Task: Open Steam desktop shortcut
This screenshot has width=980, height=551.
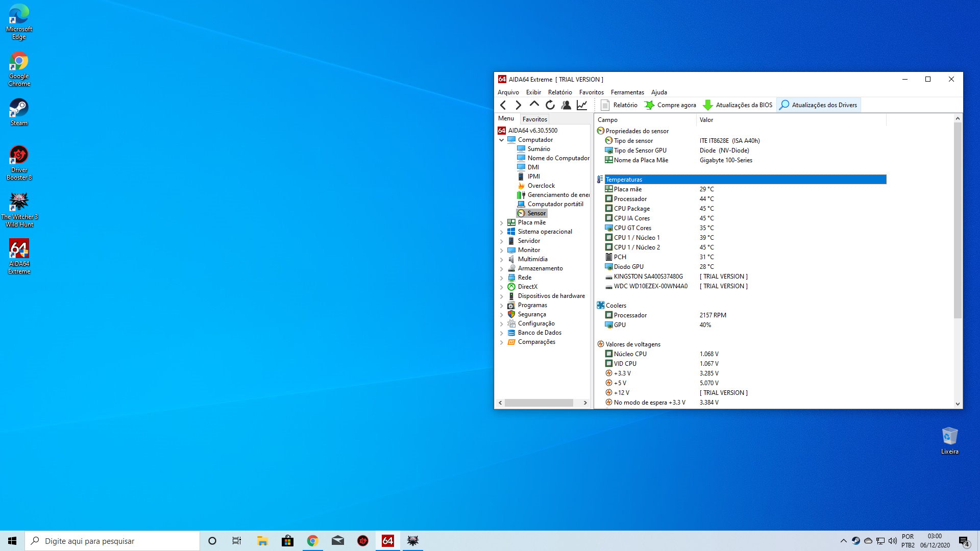Action: pos(19,112)
